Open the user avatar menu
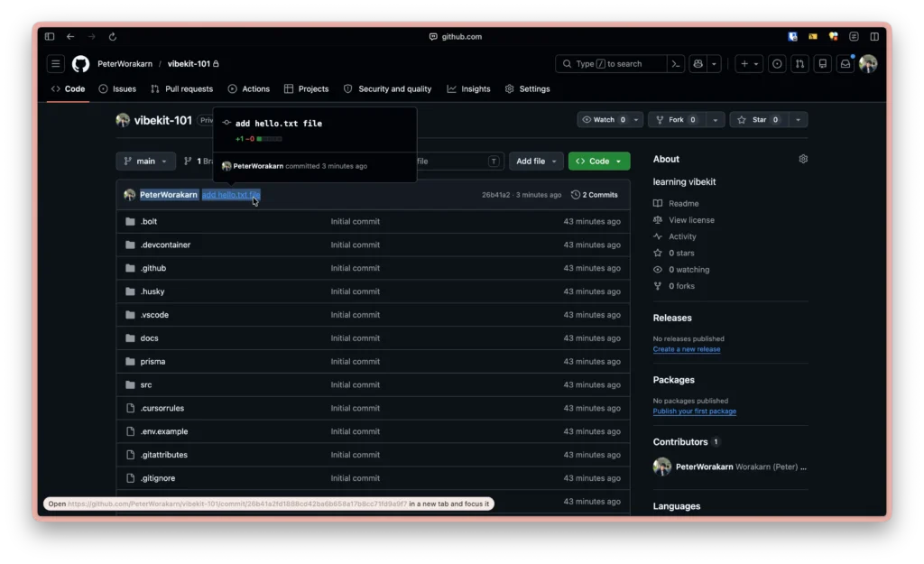 point(868,64)
